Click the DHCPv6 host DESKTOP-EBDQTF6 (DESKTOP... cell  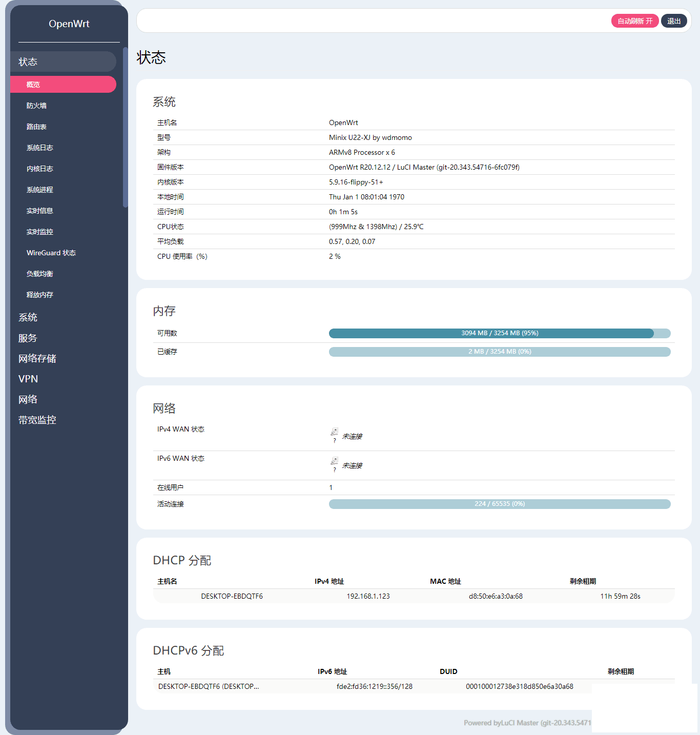pyautogui.click(x=209, y=686)
